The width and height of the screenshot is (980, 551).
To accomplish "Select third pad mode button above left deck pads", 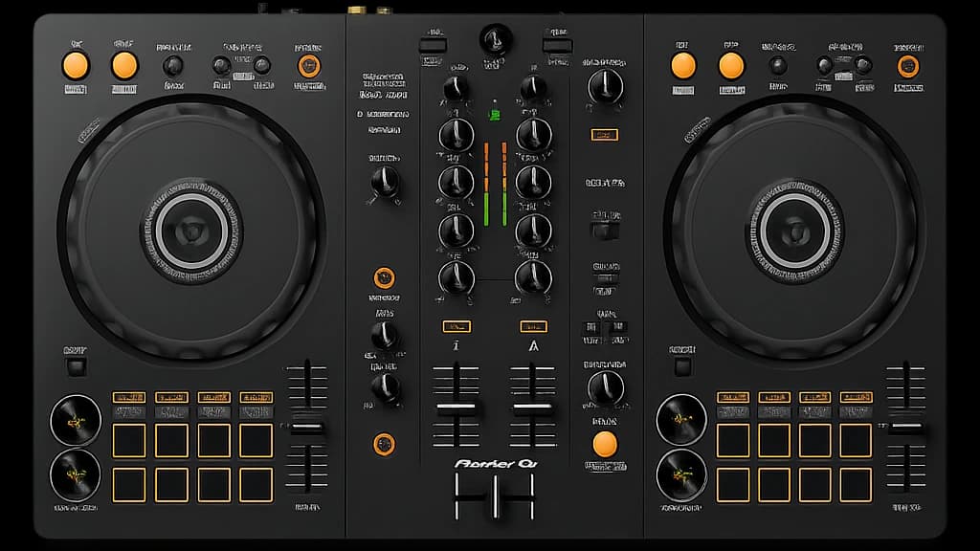I will point(213,397).
